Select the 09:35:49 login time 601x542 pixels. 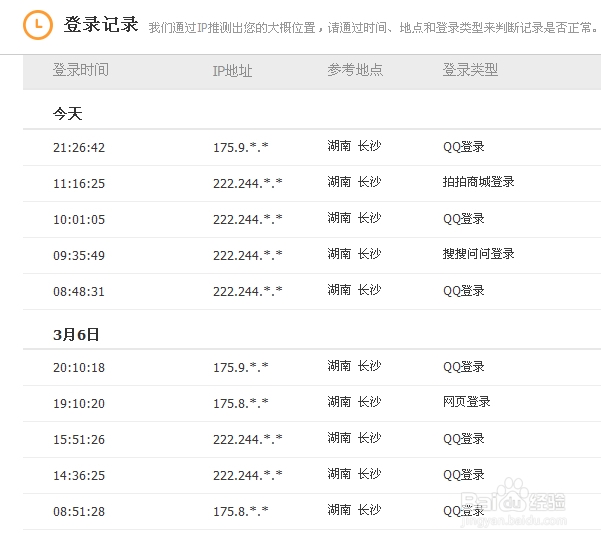(79, 256)
